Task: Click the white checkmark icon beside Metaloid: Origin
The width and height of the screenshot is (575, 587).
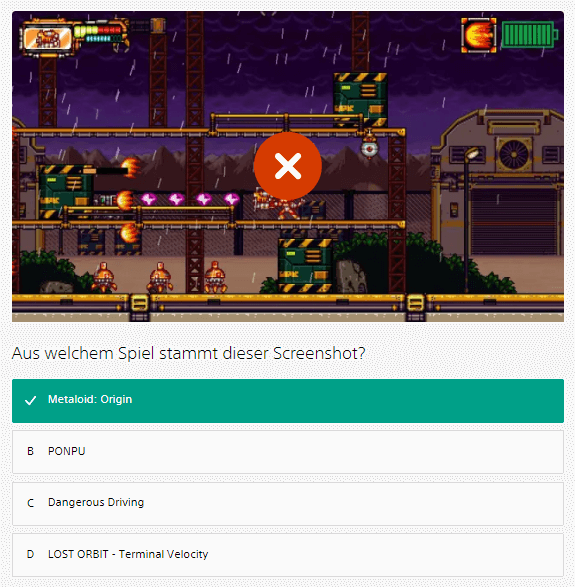Action: 30,400
